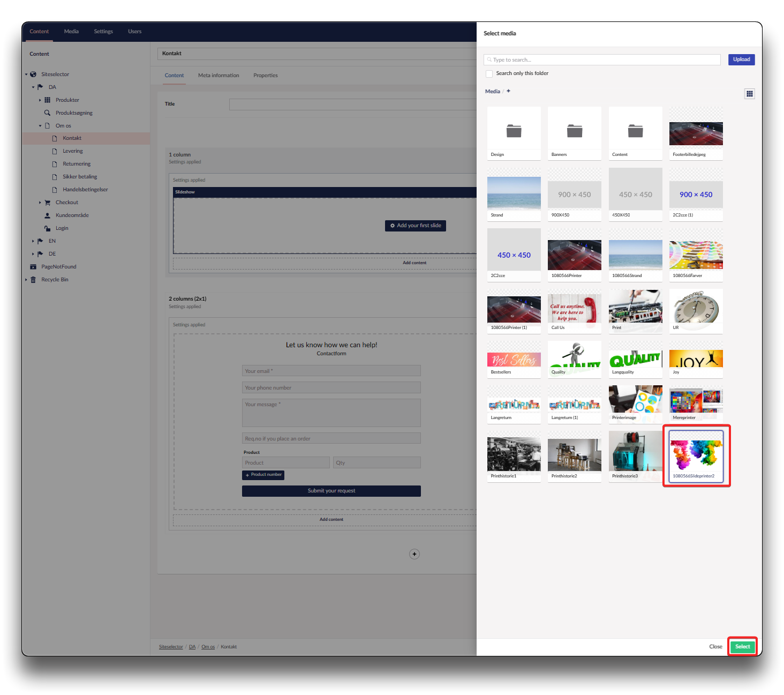
Task: Switch to the Meta information tab
Action: click(218, 76)
